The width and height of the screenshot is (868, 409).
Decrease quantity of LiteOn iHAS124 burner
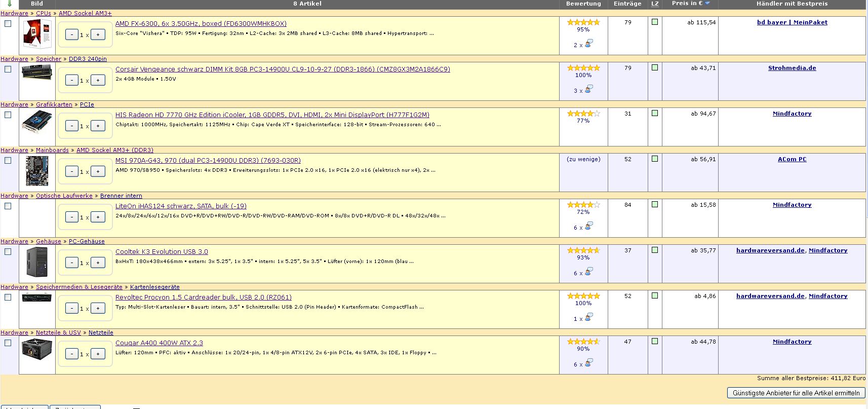(72, 217)
